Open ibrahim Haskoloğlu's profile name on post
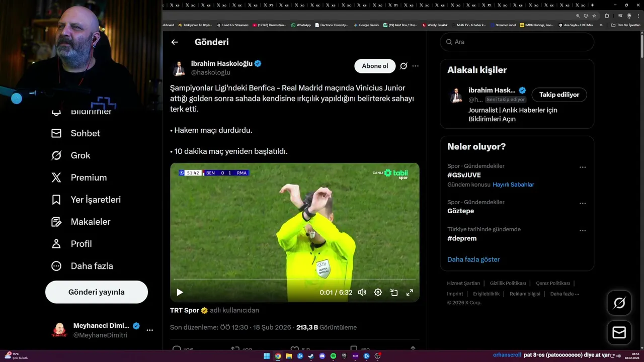 221,63
